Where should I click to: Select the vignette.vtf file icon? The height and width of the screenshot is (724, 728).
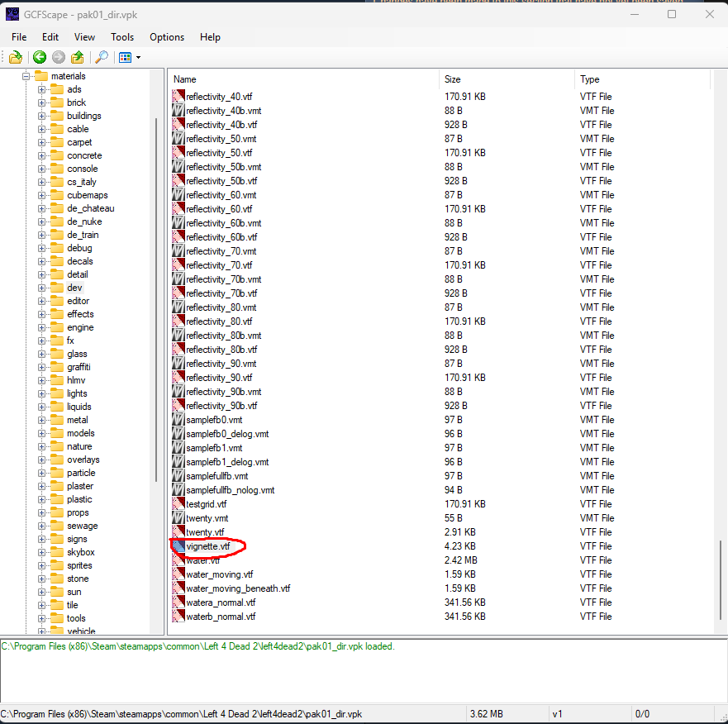click(178, 546)
